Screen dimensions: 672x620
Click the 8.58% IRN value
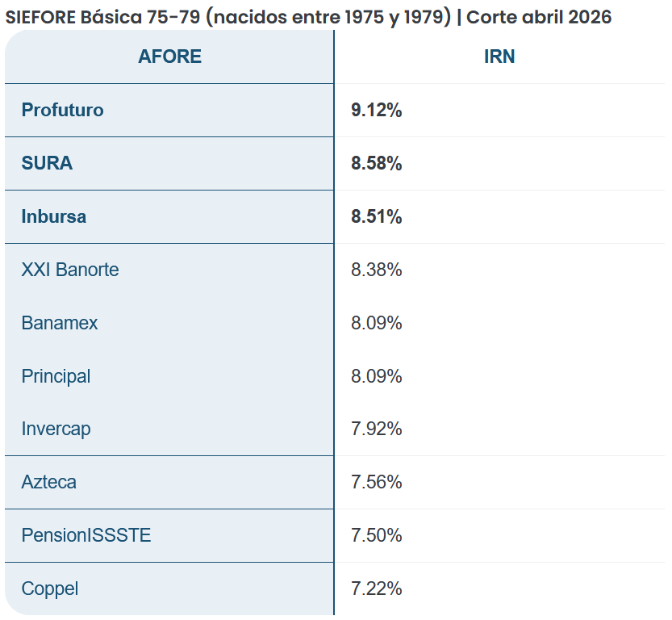[x=377, y=163]
